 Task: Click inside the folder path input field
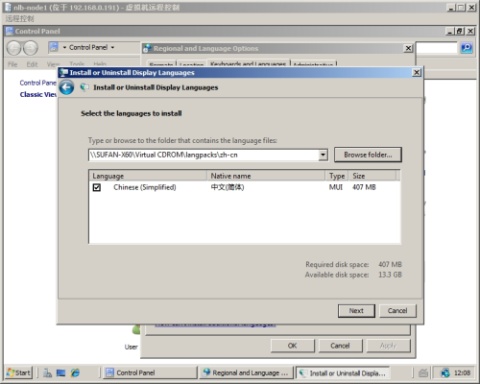coord(204,155)
